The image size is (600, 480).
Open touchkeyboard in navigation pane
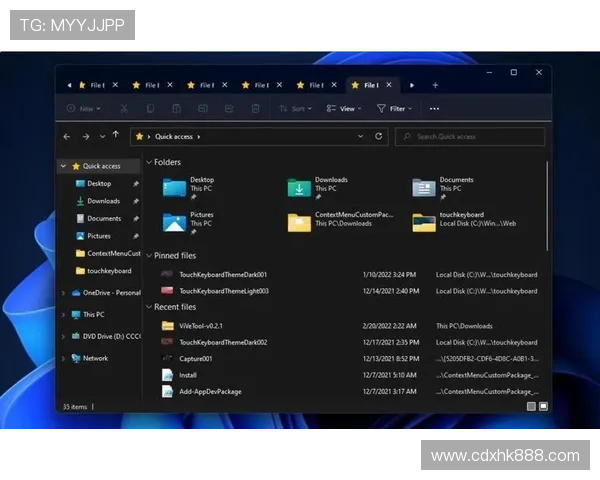(x=104, y=271)
